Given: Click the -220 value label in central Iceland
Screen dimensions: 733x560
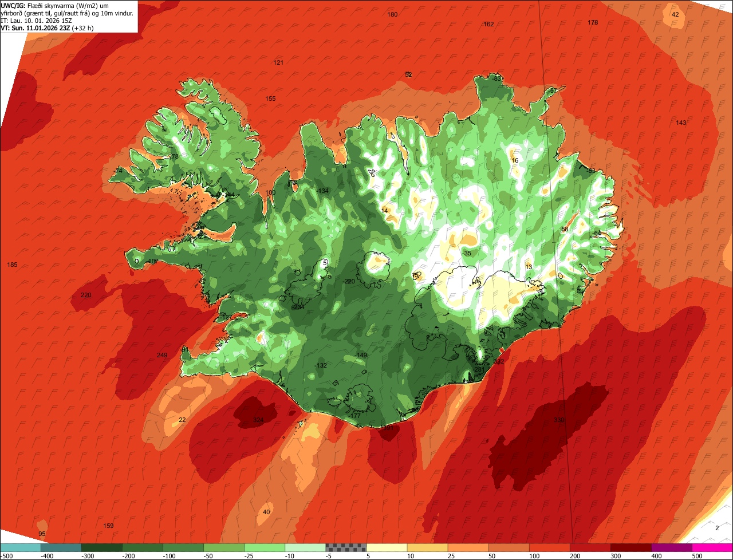Looking at the screenshot, I should [x=349, y=281].
